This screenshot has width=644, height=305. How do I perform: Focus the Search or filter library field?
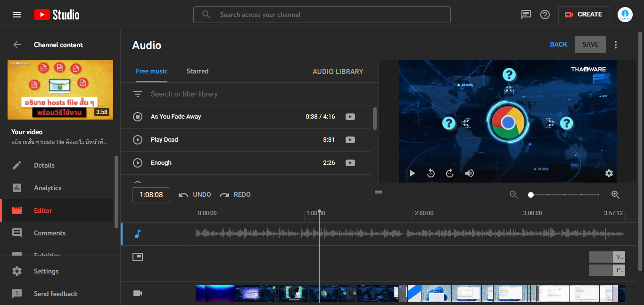(x=257, y=94)
